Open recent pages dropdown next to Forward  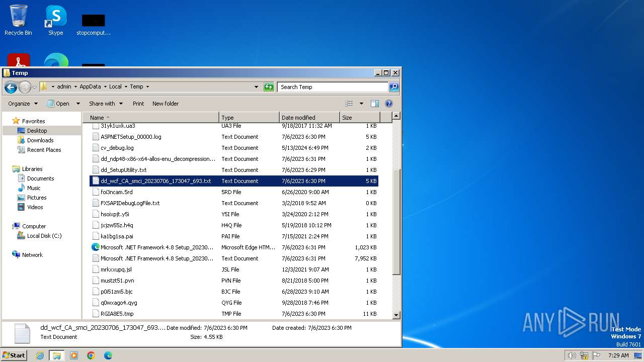pos(34,87)
